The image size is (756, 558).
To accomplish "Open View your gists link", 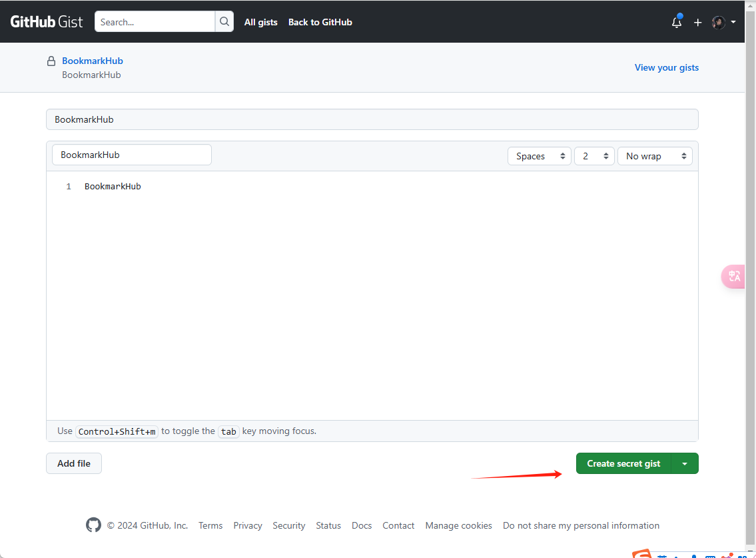I will point(666,67).
